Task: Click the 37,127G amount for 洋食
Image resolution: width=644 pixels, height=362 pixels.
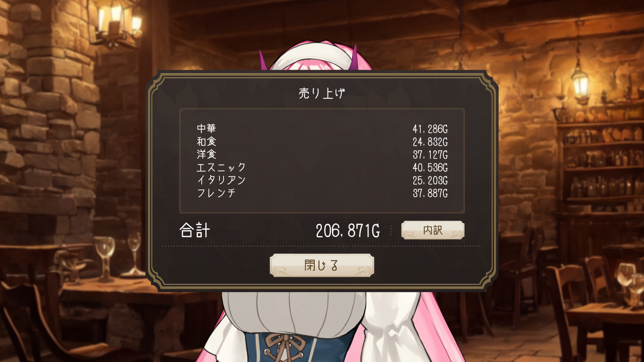Action: 430,155
